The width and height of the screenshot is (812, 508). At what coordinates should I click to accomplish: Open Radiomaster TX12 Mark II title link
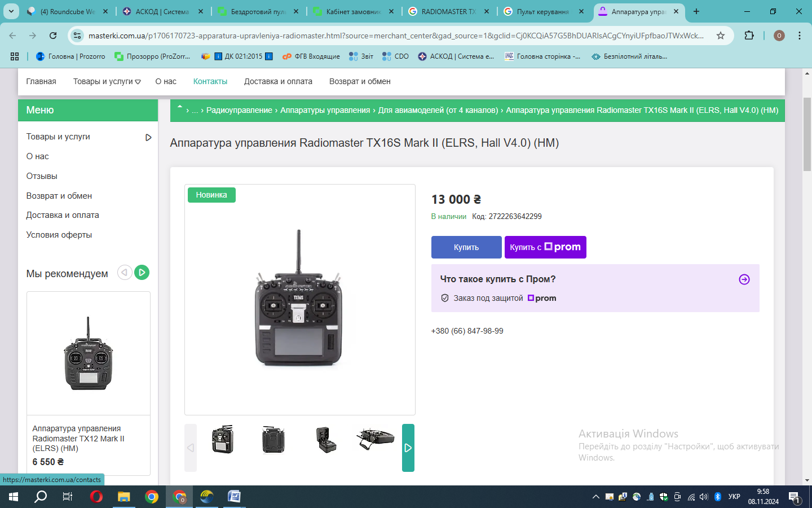tap(78, 439)
